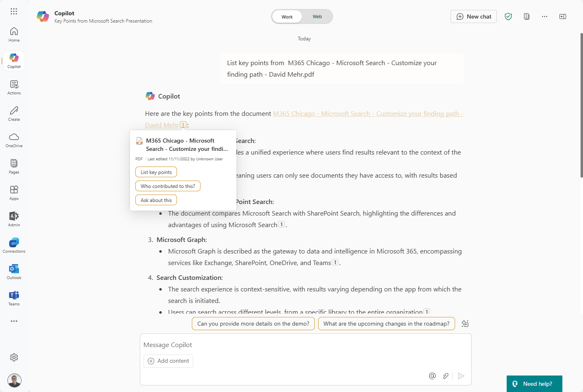Viewport: 583px width, 392px height.
Task: Select List key points in the popup
Action: click(x=156, y=172)
